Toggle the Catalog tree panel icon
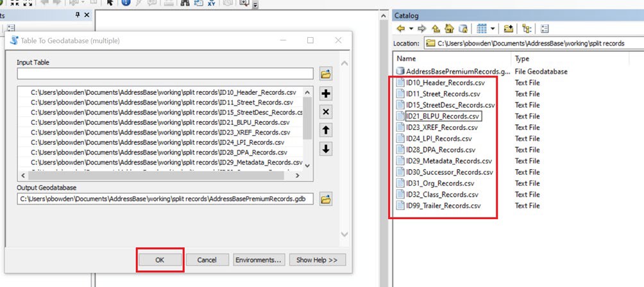 pyautogui.click(x=527, y=29)
